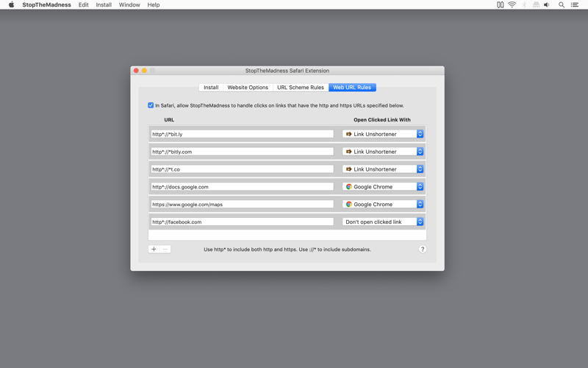Open the Install menu in menu bar
The image size is (588, 368).
point(104,4)
